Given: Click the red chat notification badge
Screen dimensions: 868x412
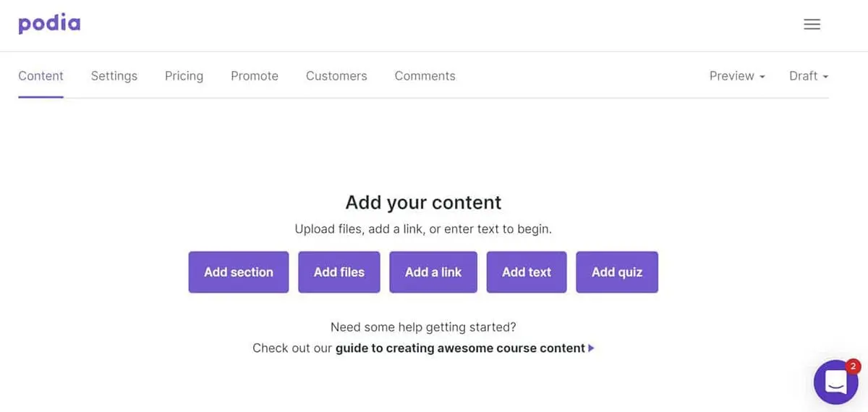Looking at the screenshot, I should coord(853,366).
